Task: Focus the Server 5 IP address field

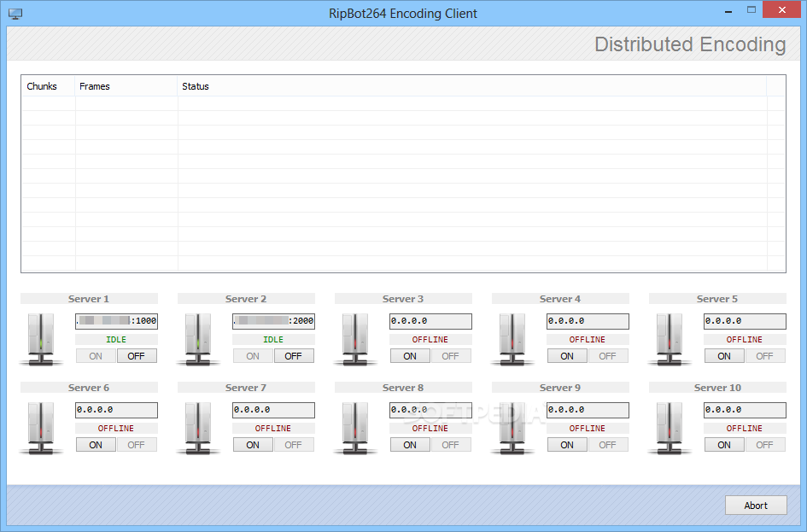Action: click(745, 321)
